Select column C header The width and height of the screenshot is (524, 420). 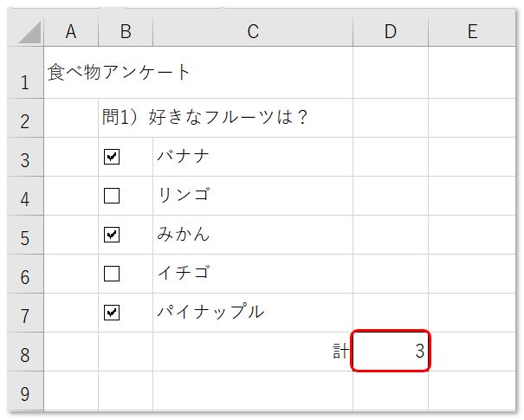click(x=253, y=32)
